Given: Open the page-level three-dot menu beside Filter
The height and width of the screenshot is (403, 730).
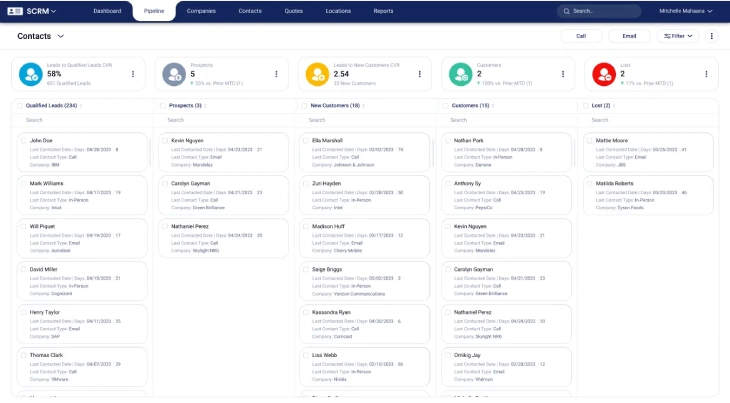Looking at the screenshot, I should click(x=712, y=36).
